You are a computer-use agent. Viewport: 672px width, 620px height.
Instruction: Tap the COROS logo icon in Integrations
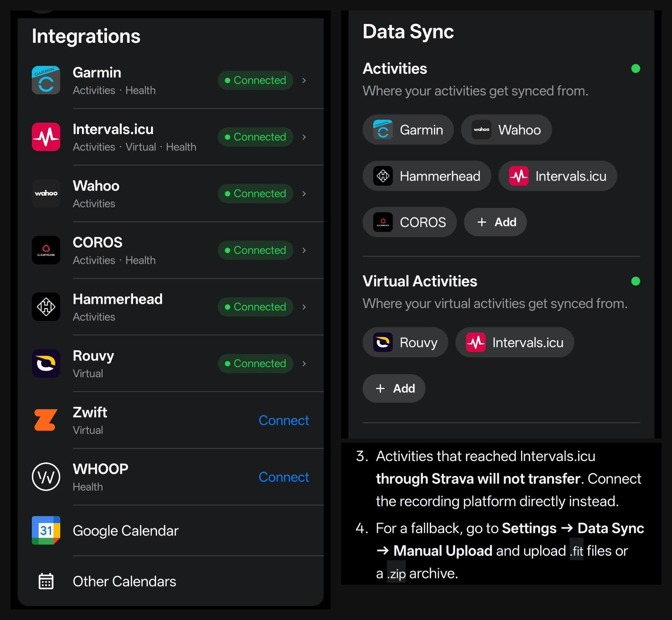[x=46, y=250]
